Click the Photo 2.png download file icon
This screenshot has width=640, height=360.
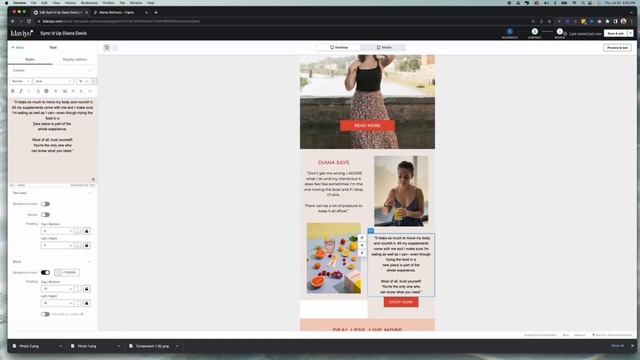tap(15, 346)
